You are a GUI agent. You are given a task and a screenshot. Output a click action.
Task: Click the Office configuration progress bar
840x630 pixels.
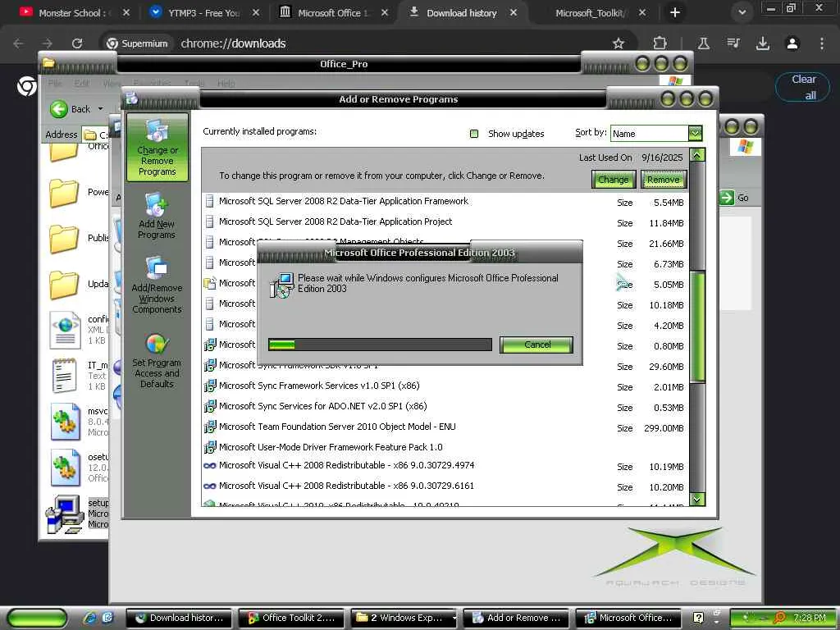point(380,345)
